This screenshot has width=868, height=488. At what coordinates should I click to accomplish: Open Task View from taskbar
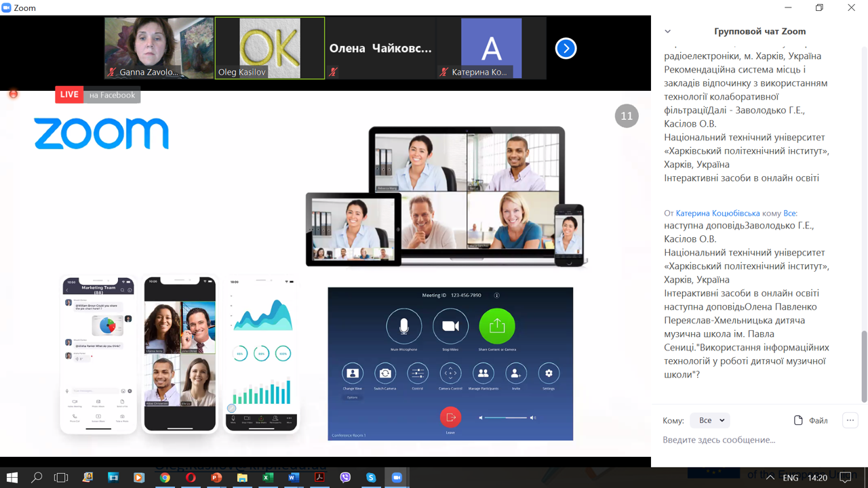(61, 478)
